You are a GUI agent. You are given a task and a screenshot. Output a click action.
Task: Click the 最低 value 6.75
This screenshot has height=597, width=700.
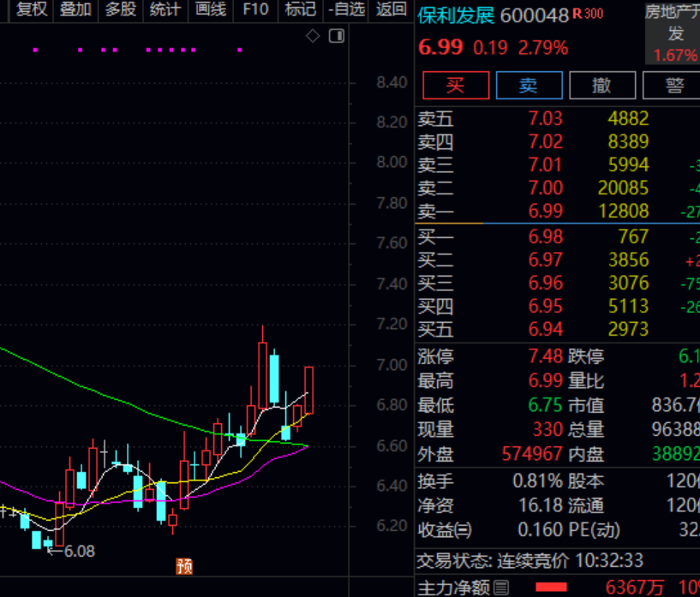pos(546,405)
